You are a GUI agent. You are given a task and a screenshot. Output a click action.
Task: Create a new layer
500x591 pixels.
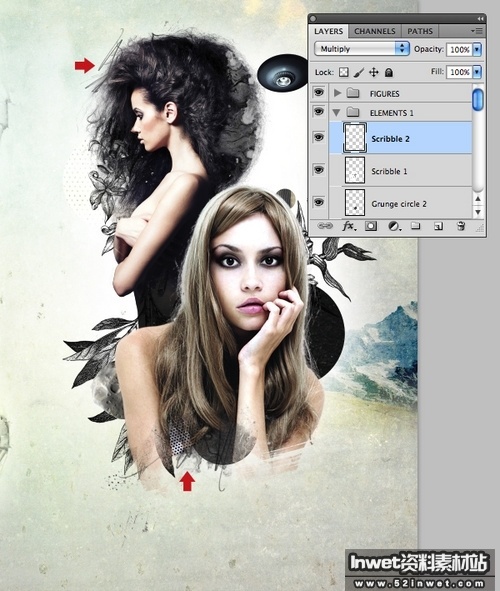tap(438, 226)
